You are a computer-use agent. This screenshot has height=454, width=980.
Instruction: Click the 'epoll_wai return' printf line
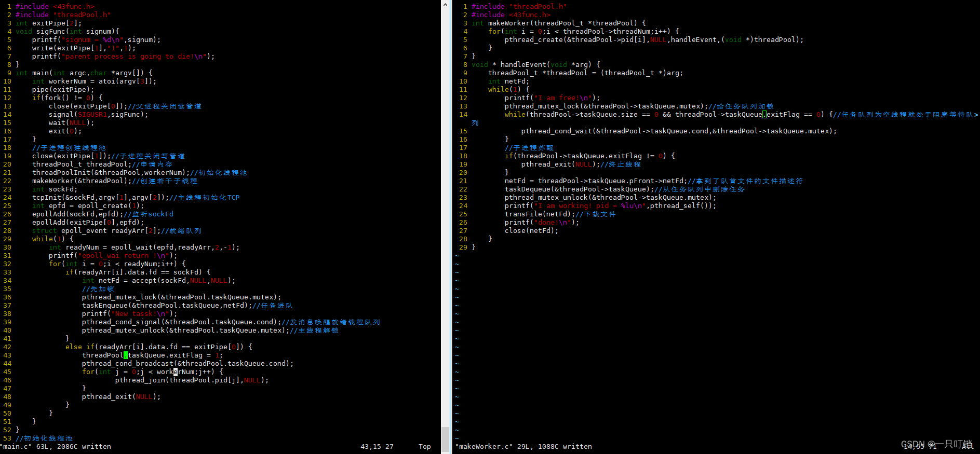[x=113, y=255]
